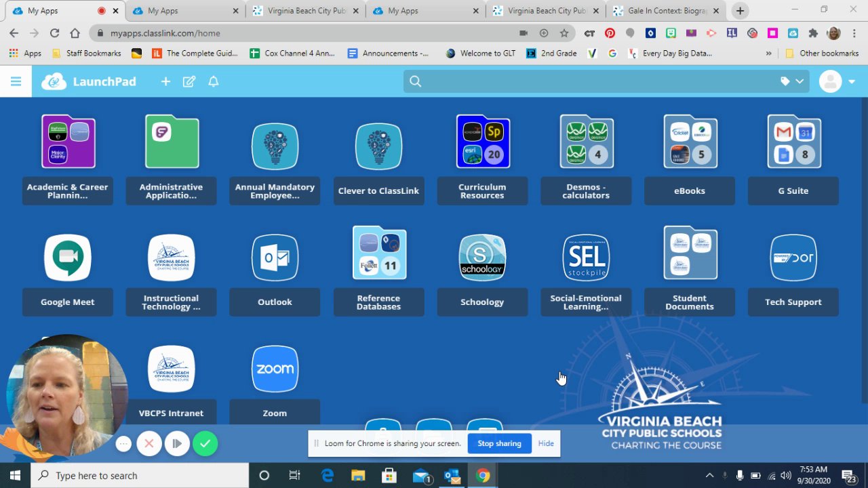Click the edit mode pencil icon

pyautogui.click(x=189, y=81)
